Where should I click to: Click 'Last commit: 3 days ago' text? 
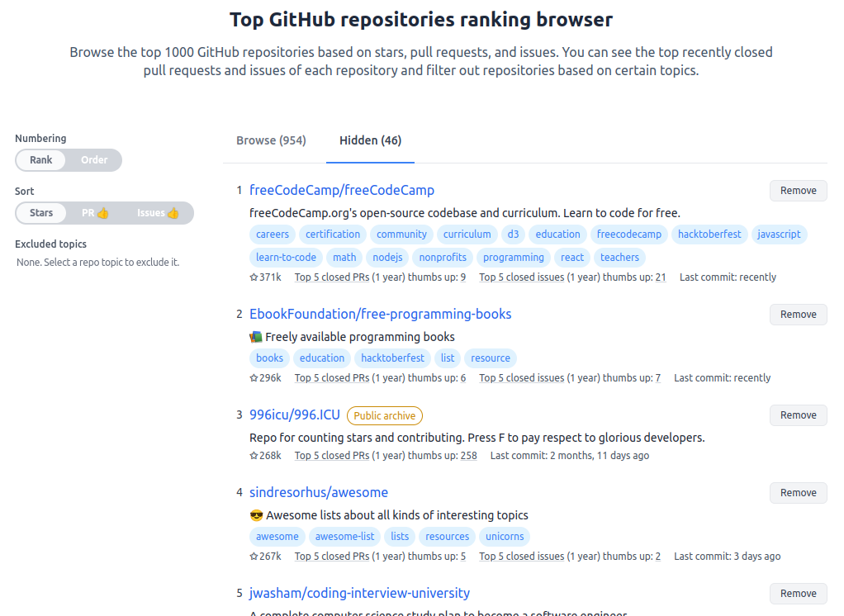728,557
